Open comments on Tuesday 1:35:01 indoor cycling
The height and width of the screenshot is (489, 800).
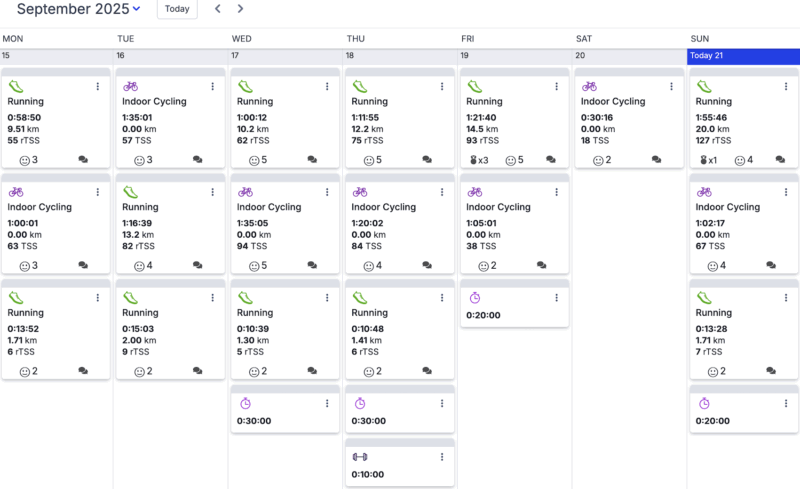click(197, 160)
